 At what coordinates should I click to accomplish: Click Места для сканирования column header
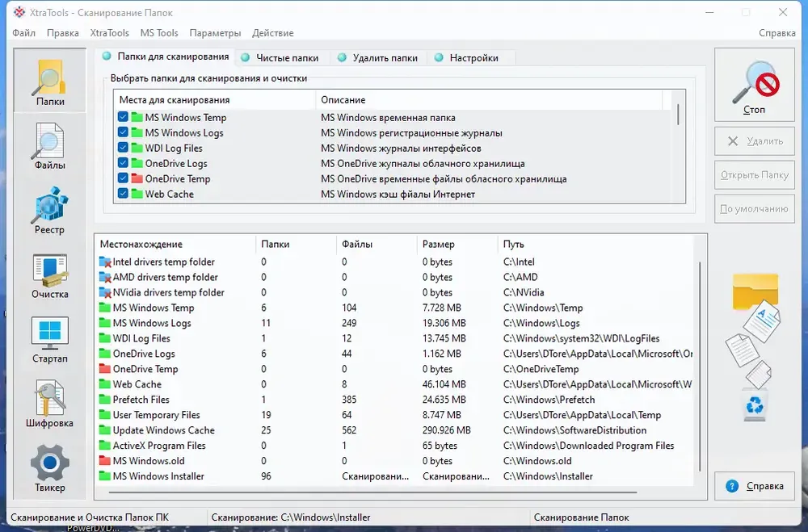click(x=215, y=100)
